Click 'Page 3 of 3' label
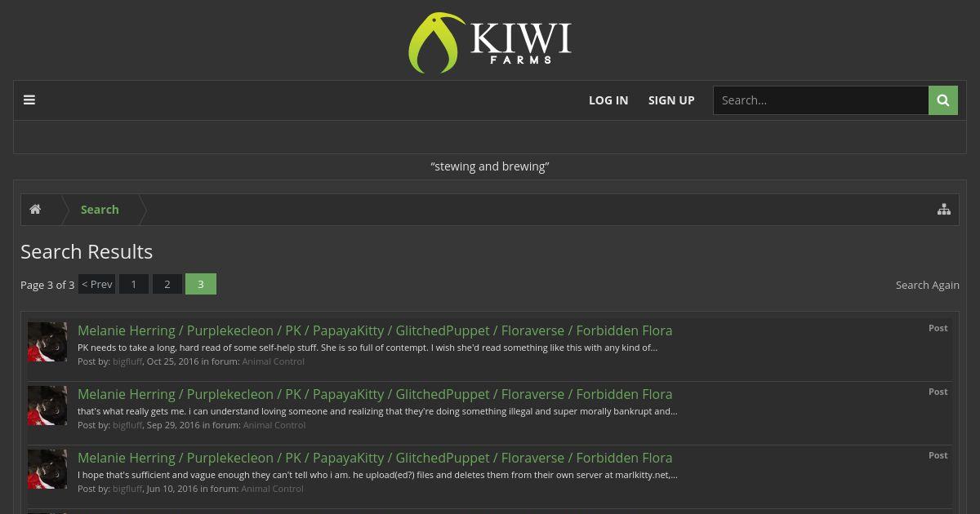The width and height of the screenshot is (980, 514). point(47,285)
